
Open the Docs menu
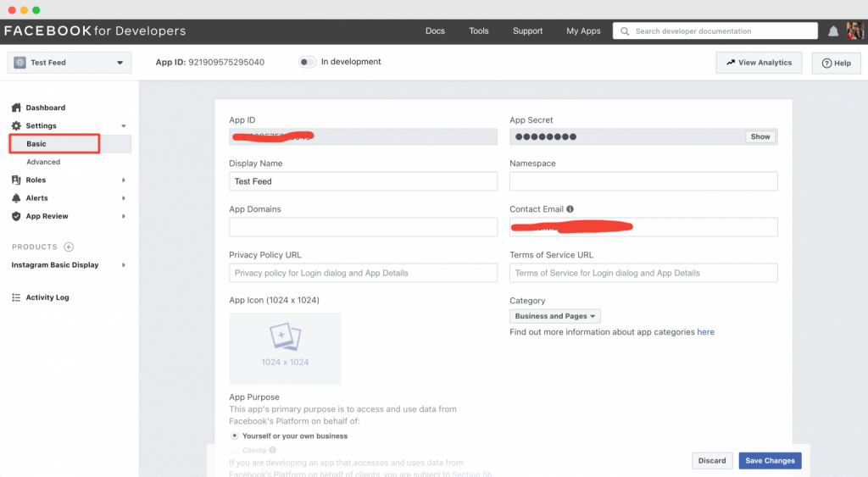[x=435, y=31]
